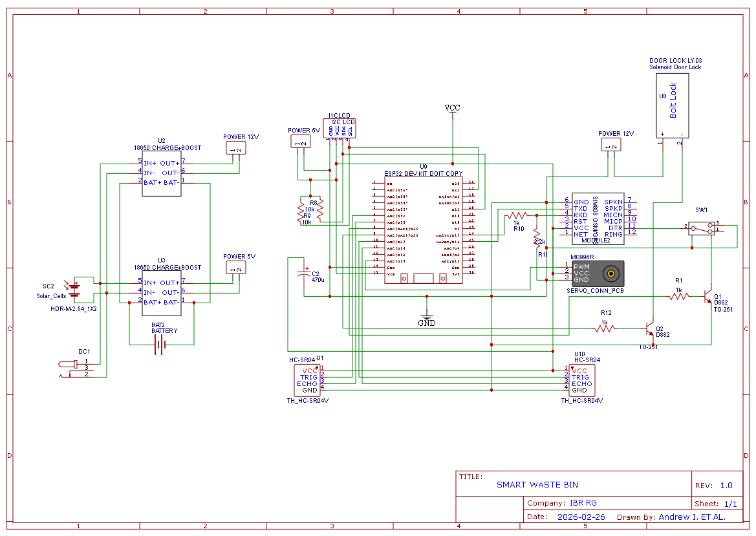Click the I1CLCD designator text
Viewport: 756px width, 536px height.
click(x=340, y=116)
